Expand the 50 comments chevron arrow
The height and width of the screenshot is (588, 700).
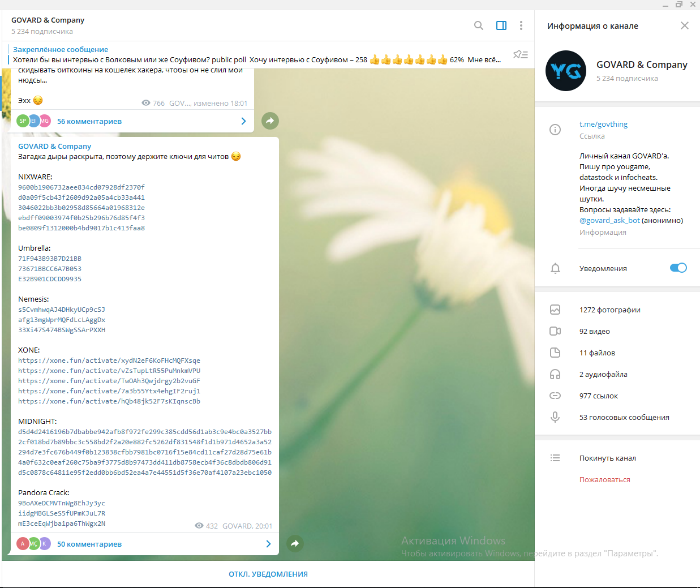tap(269, 544)
